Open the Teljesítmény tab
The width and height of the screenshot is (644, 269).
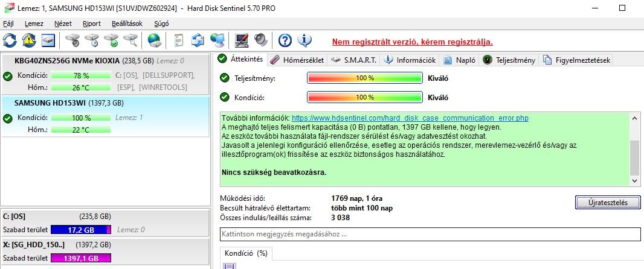click(509, 60)
